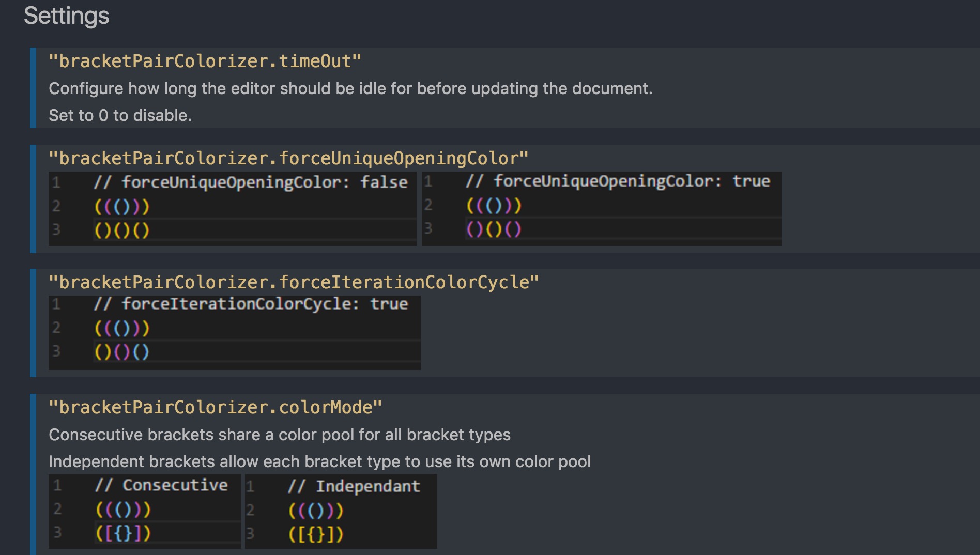Click the "Independent brackets allow each bracket type" sentence
The height and width of the screenshot is (555, 980).
click(x=319, y=461)
